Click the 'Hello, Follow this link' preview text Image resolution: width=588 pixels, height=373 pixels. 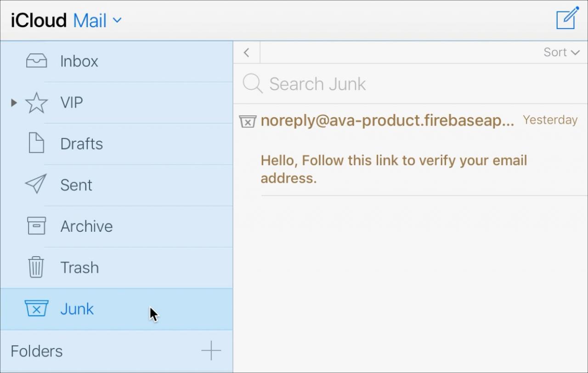click(394, 169)
